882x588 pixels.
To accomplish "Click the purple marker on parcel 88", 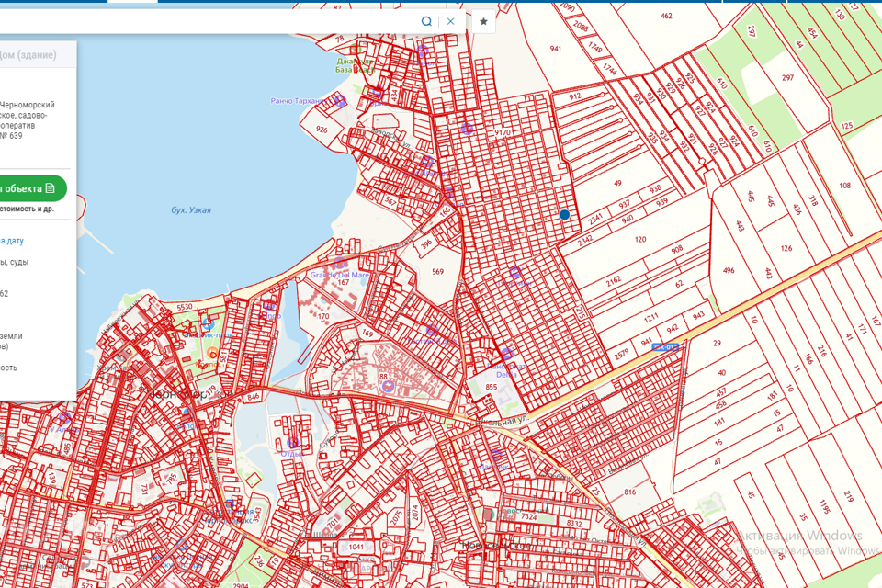I will 388,387.
